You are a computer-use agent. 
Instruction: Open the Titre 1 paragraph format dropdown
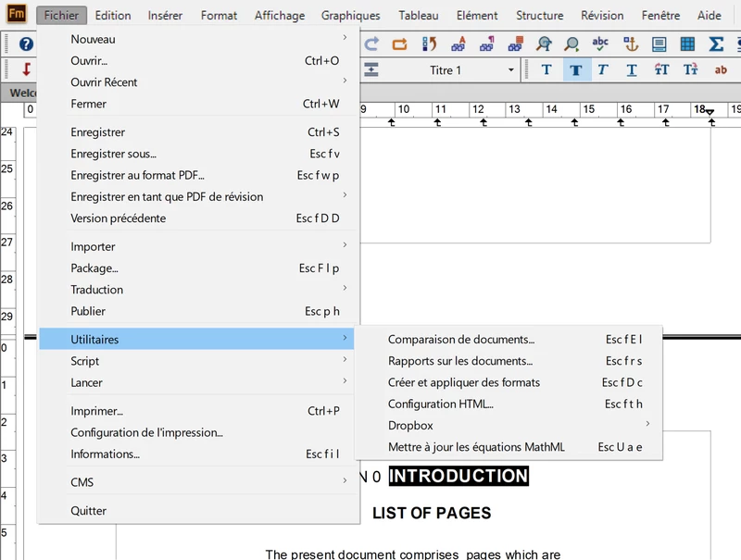[x=511, y=69]
